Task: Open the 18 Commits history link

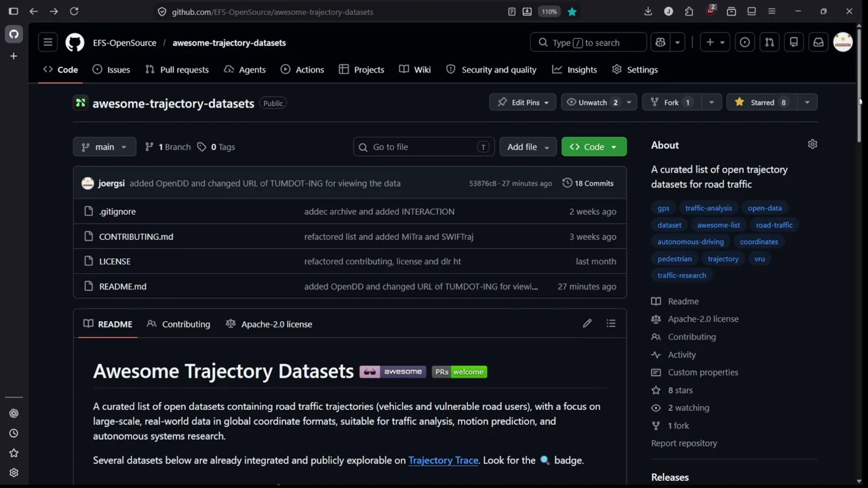Action: 587,183
